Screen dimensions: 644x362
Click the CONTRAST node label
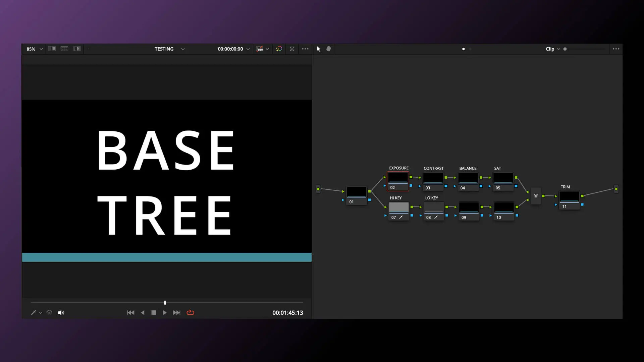click(x=433, y=168)
